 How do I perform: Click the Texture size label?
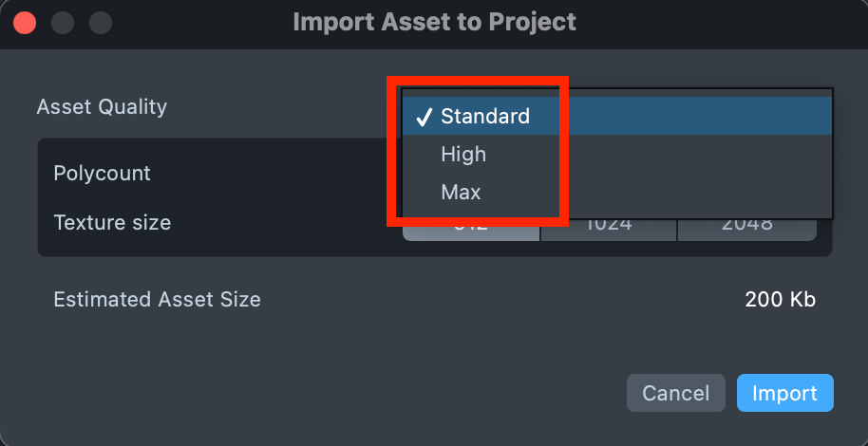tap(112, 223)
